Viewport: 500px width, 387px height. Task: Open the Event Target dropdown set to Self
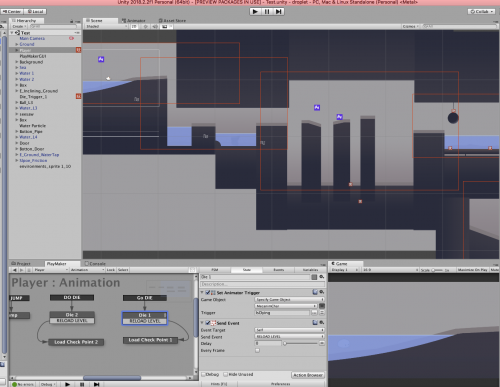[289, 330]
